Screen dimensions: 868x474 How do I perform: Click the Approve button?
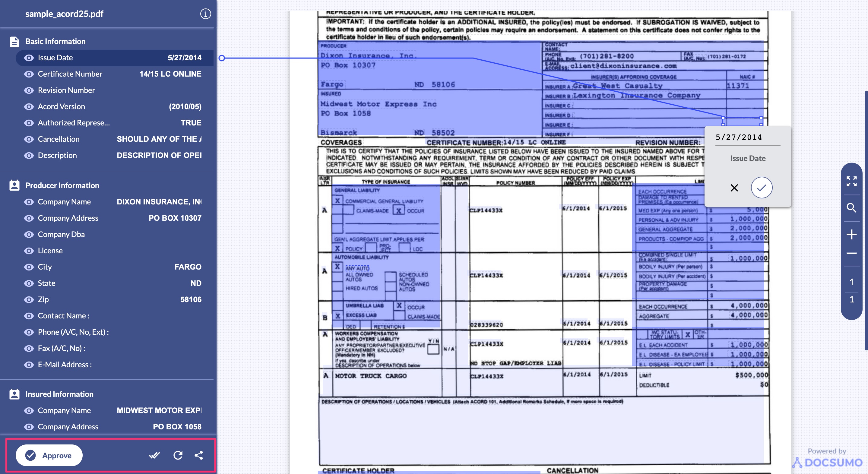click(x=49, y=456)
